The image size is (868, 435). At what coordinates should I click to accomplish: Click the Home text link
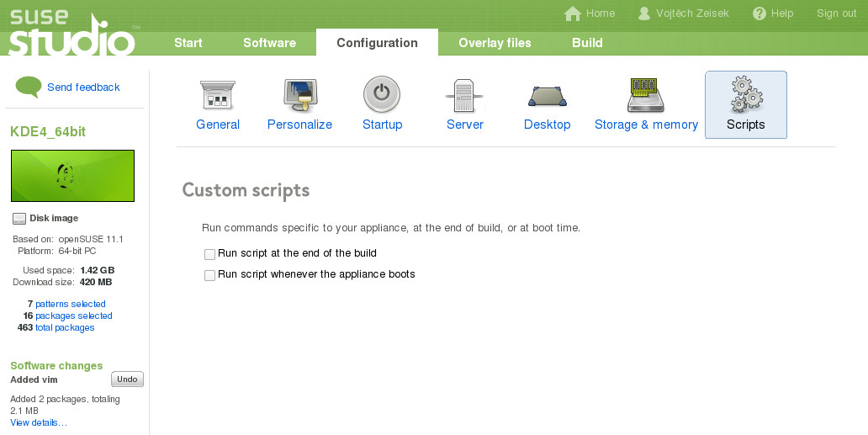[601, 13]
